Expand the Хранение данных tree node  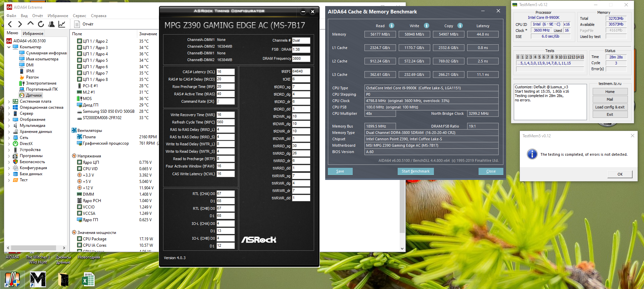click(9, 132)
